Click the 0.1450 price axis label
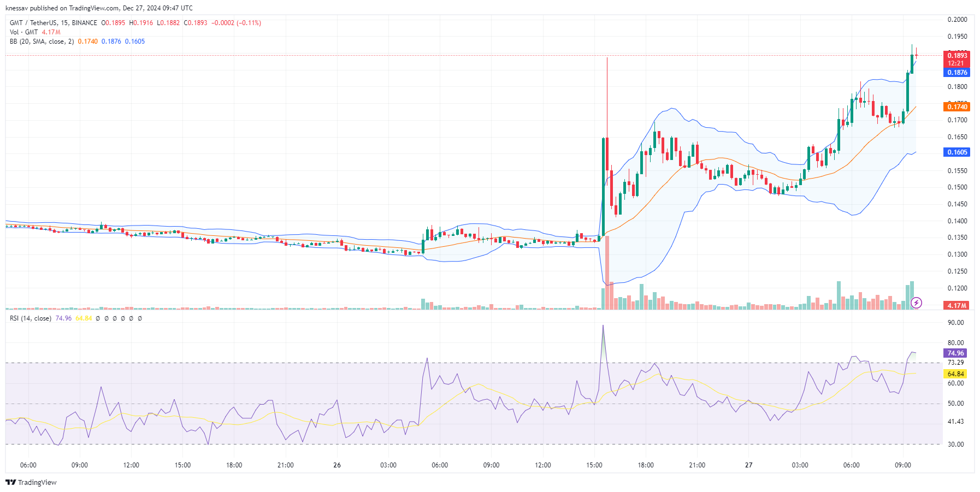 click(x=957, y=204)
